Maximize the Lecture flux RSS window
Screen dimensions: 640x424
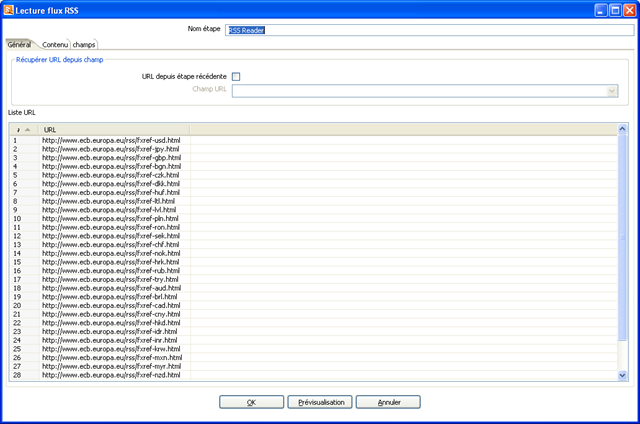[615, 10]
